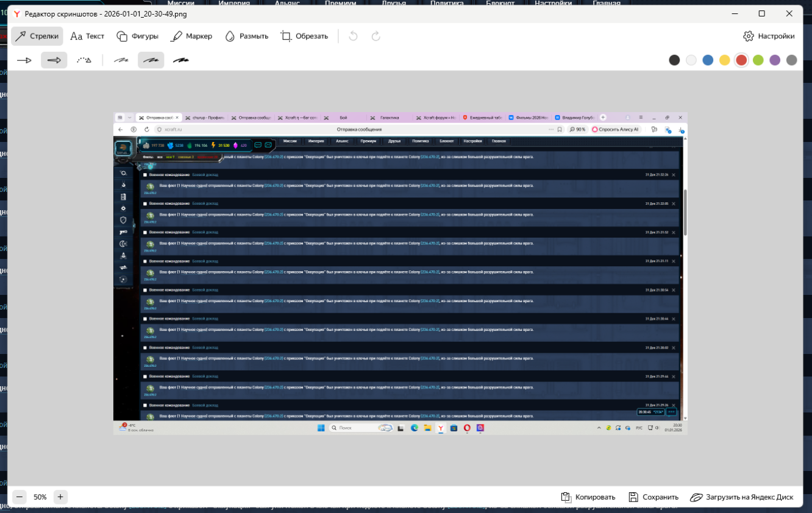Choose the bold solid arrow style

[54, 60]
